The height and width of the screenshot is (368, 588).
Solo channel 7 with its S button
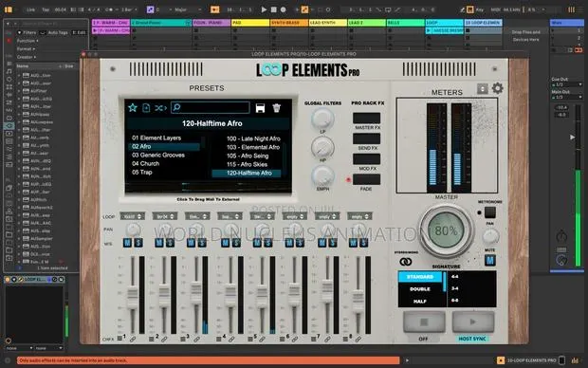tap(332, 243)
